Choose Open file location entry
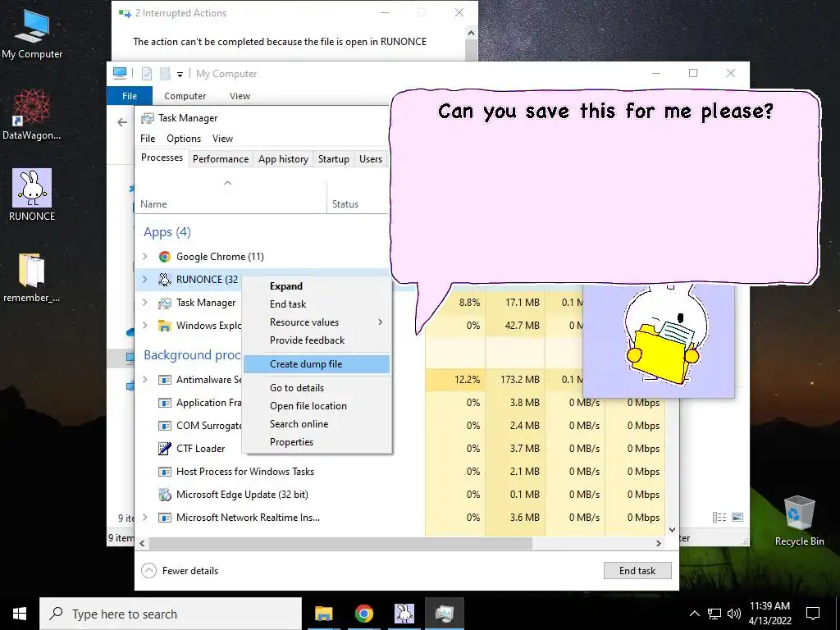840x630 pixels. pyautogui.click(x=317, y=406)
